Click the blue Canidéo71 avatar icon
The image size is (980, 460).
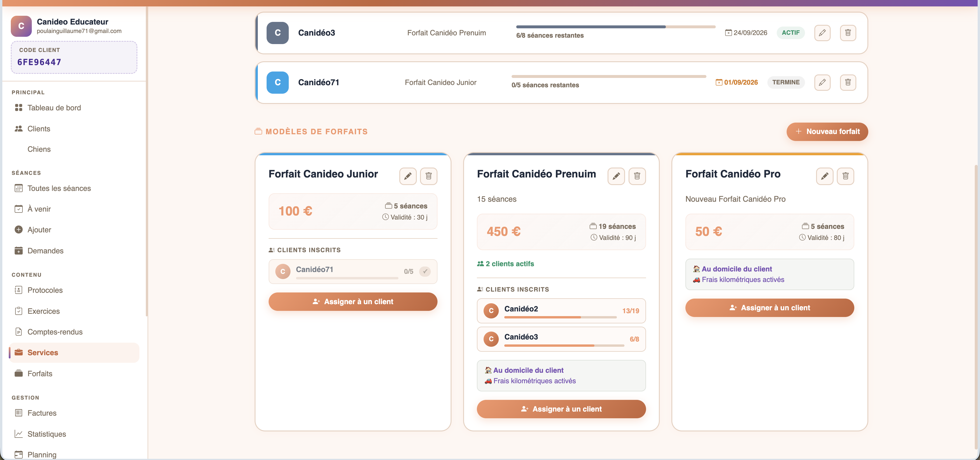pyautogui.click(x=277, y=82)
